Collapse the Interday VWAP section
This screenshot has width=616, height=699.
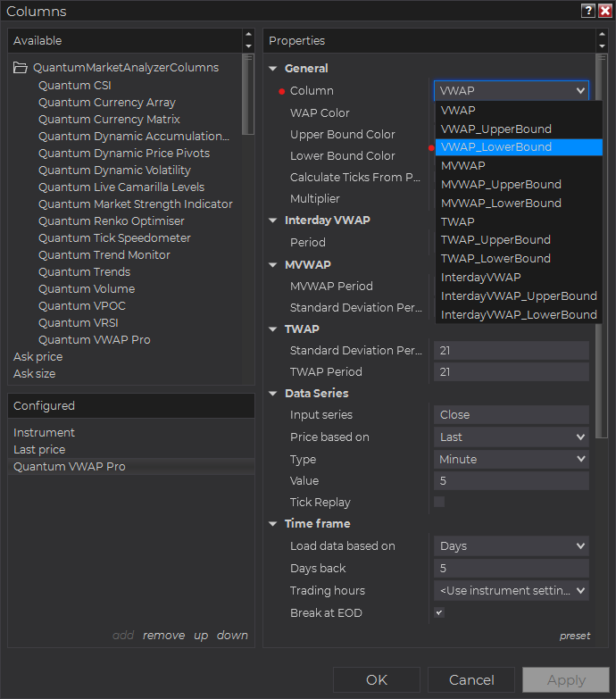pos(273,221)
